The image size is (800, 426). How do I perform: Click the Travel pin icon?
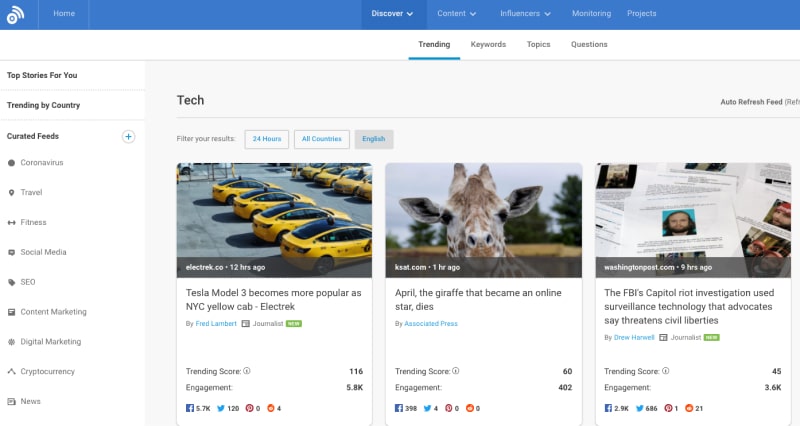(x=11, y=193)
